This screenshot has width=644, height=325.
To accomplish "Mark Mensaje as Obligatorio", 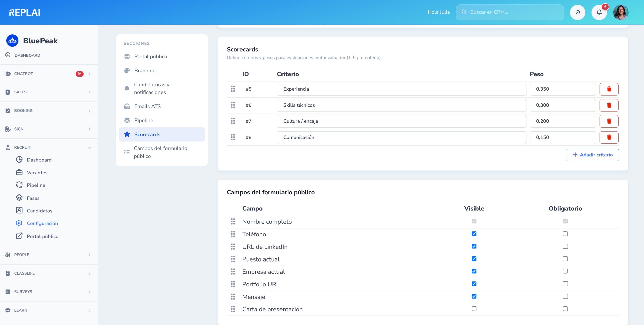I will point(565,296).
